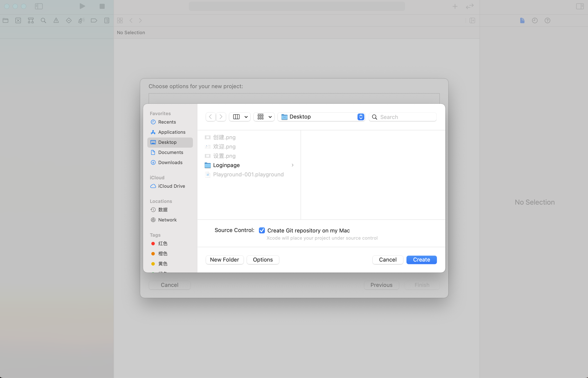Select Documents in Favorites sidebar
The image size is (588, 378).
[171, 153]
